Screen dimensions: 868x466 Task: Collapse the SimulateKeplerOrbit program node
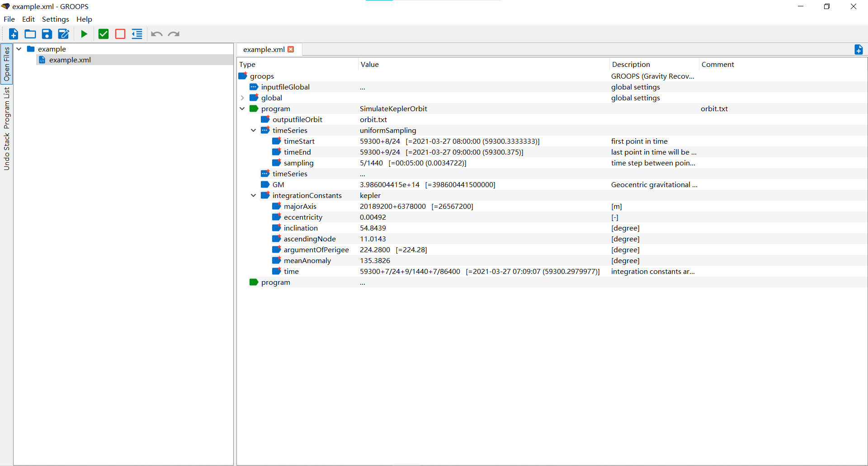[x=242, y=108]
